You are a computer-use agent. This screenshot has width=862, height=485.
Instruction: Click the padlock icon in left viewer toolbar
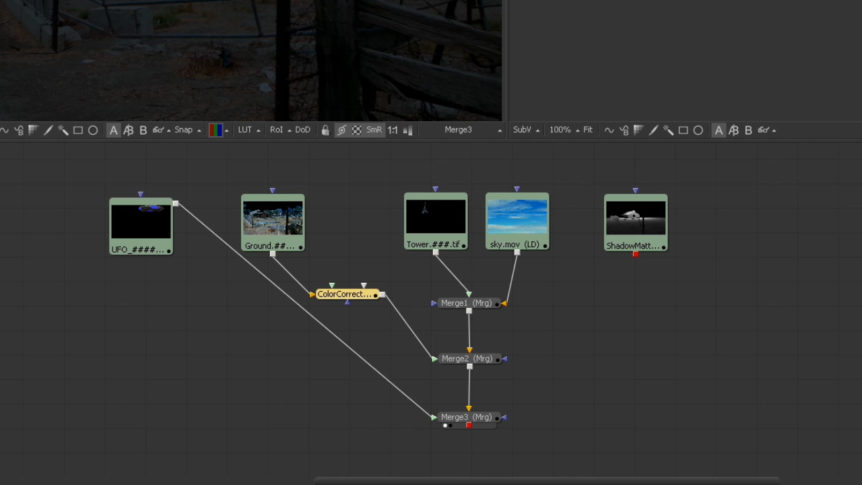point(325,130)
